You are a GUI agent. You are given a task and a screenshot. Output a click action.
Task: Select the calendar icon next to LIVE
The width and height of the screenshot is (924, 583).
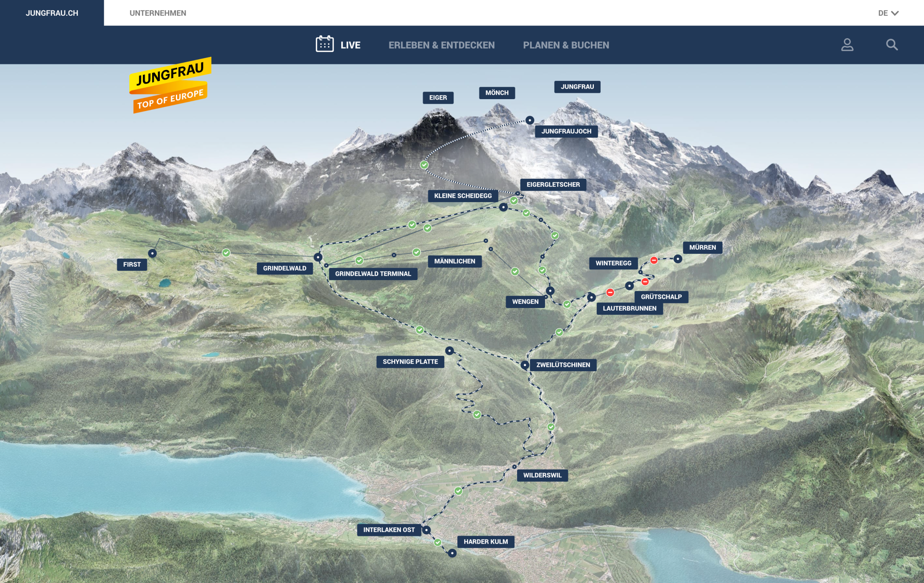pyautogui.click(x=324, y=44)
